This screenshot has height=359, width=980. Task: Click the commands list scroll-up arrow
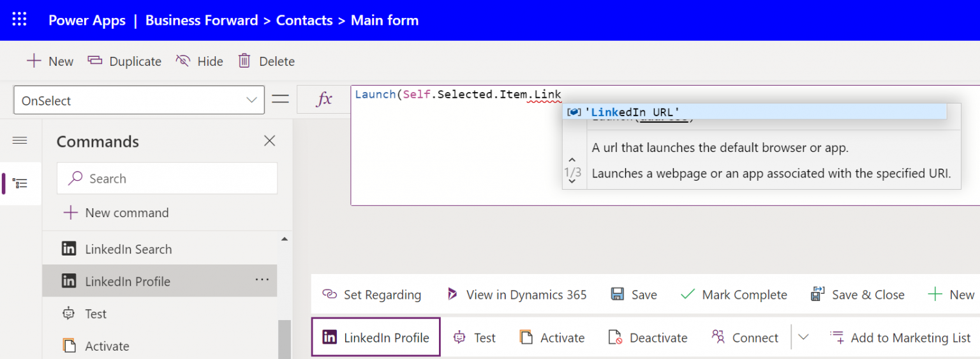(285, 239)
